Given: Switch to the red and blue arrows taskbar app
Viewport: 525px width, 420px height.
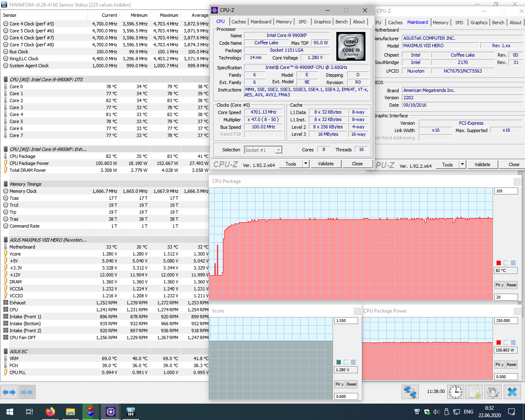Looking at the screenshot, I should point(90,412).
